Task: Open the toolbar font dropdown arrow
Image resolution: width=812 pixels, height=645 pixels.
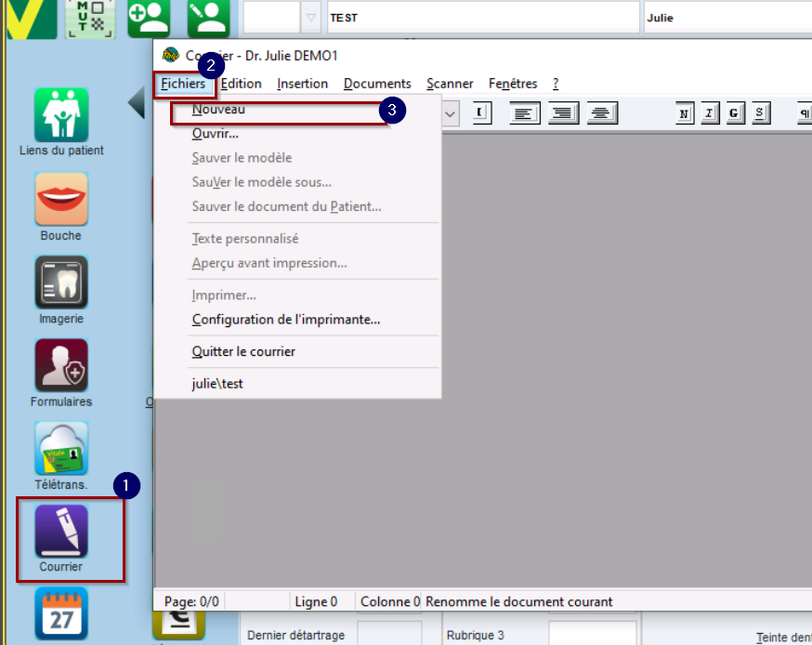Action: pyautogui.click(x=450, y=114)
